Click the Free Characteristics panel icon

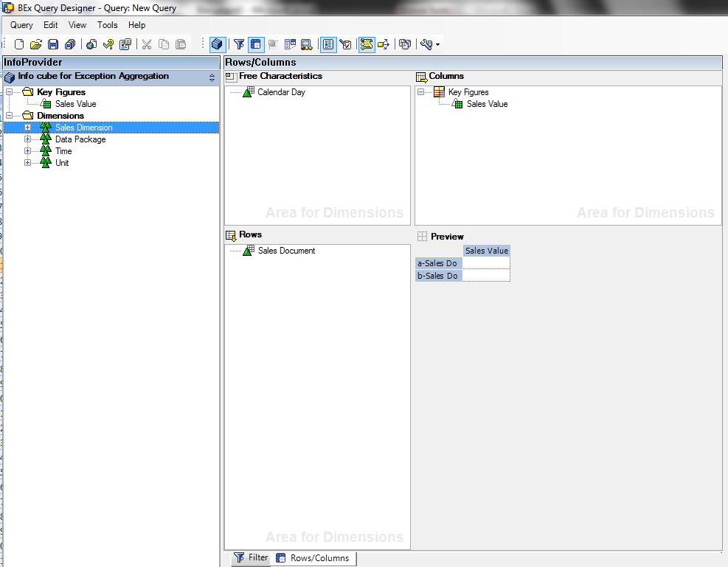point(231,77)
